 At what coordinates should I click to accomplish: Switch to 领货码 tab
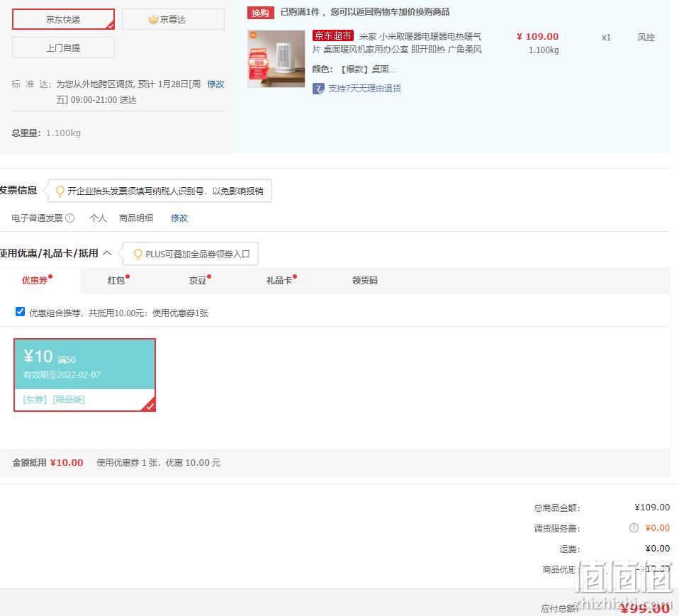coord(364,280)
